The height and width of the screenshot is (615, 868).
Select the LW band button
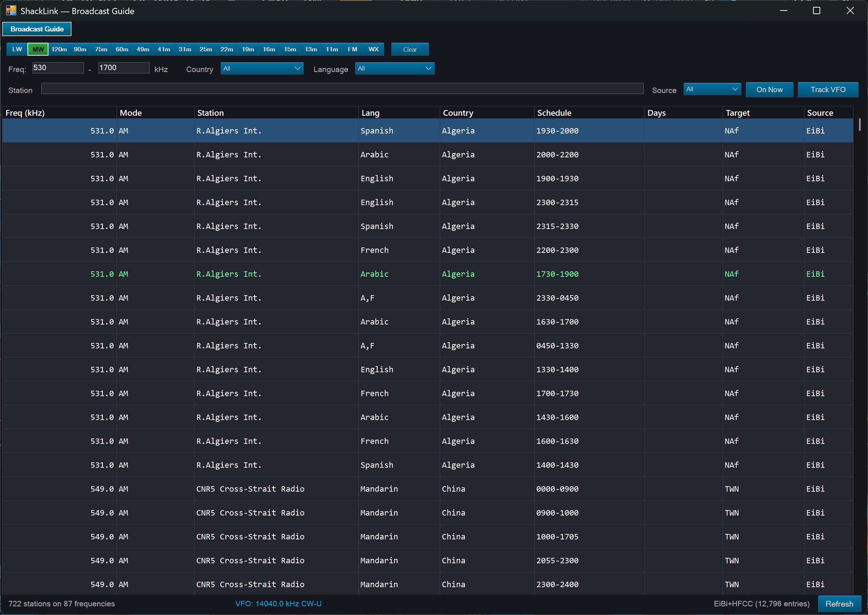(x=17, y=49)
